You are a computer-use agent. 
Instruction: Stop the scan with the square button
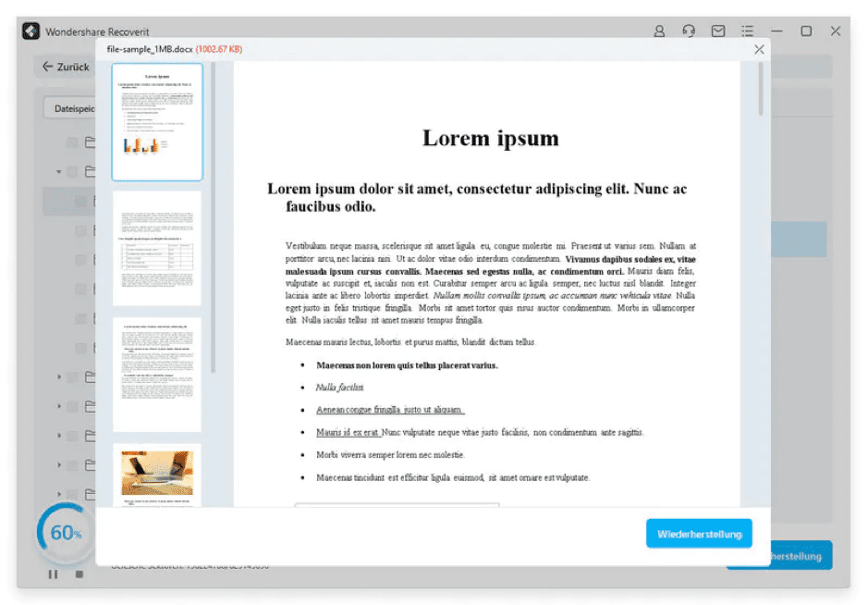pos(79,574)
